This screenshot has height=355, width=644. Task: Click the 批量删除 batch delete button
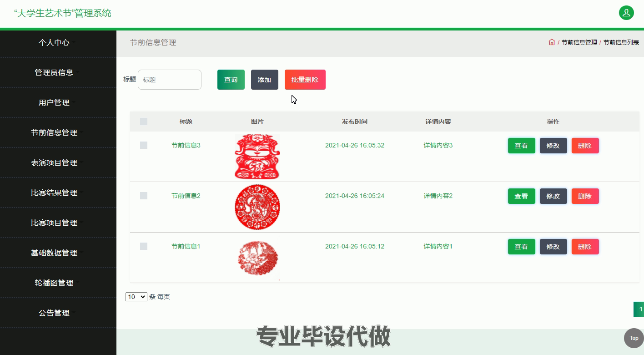coord(305,80)
